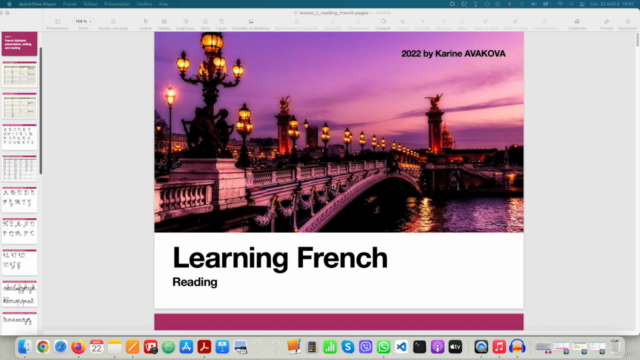Select the fourth thumbnail with printed alphabet

coord(19,137)
